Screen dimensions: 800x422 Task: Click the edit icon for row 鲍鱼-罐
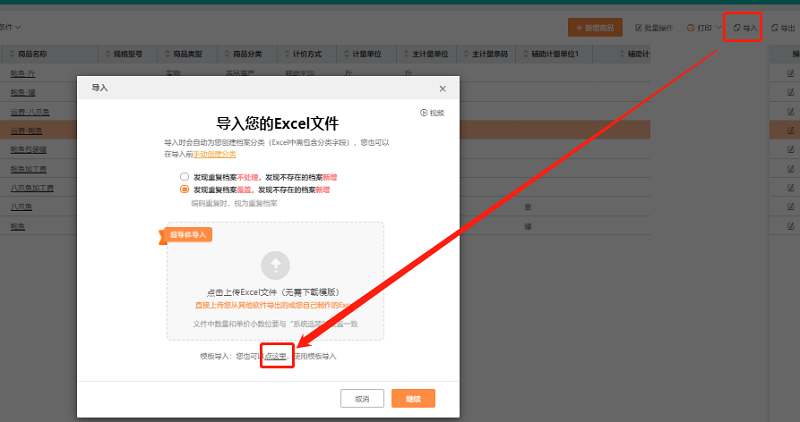coord(791,92)
